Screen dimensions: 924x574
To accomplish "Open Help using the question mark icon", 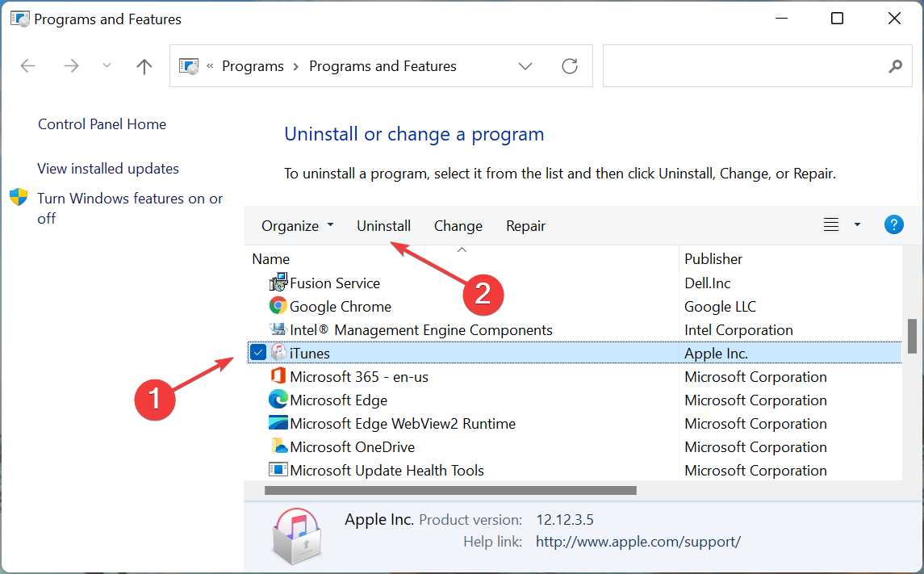I will (x=894, y=224).
